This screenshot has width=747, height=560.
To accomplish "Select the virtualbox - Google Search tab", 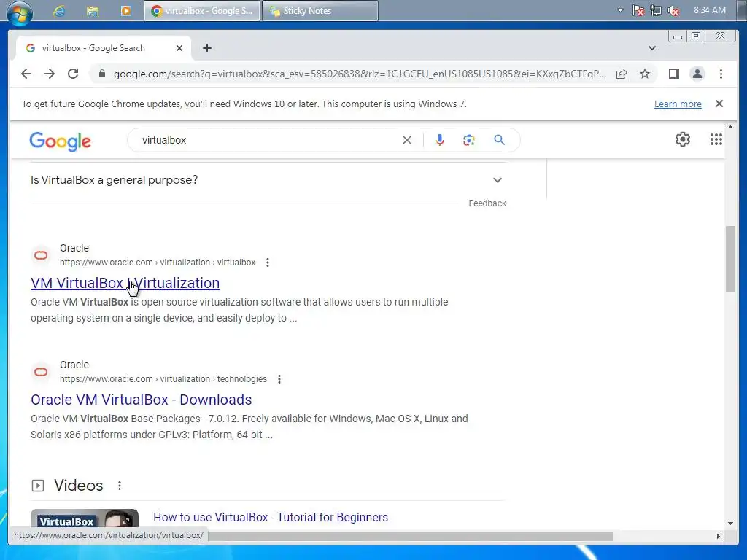I will 104,48.
